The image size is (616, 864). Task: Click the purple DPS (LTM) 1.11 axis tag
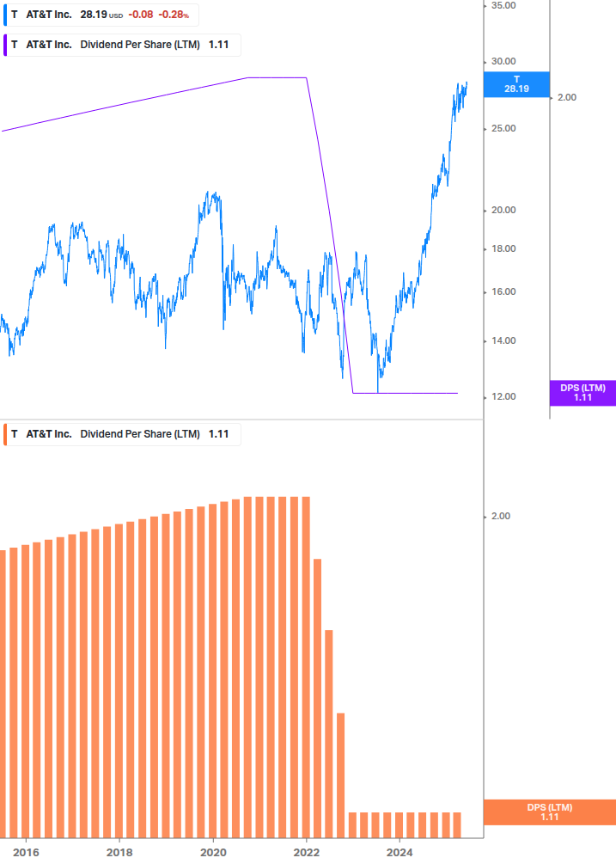coord(583,393)
